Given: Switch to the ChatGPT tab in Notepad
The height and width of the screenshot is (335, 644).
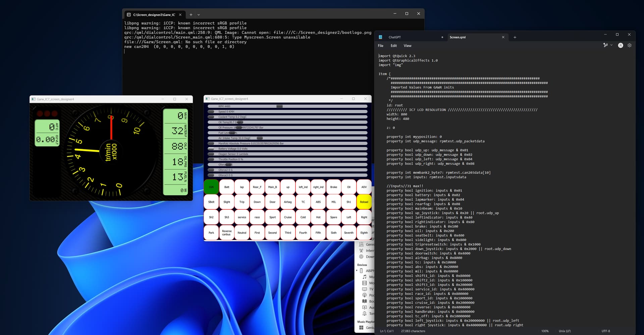Looking at the screenshot, I should click(x=395, y=37).
